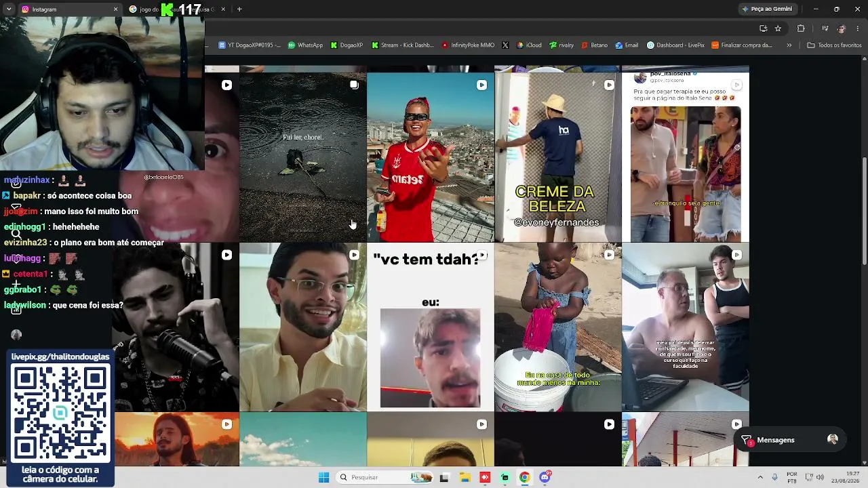
Task: Open the glasses man in yellow shirt reel
Action: [x=302, y=327]
